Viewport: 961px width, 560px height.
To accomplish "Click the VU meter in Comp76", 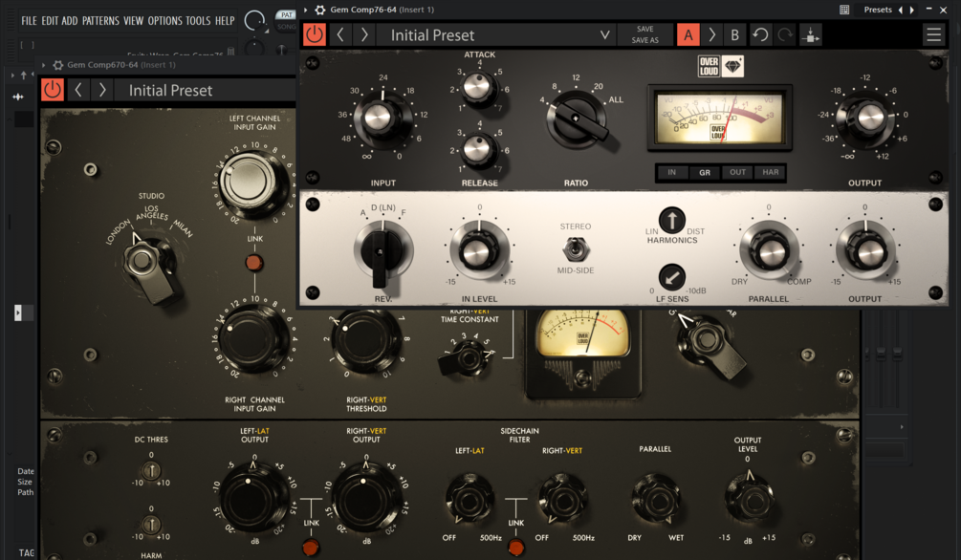I will pos(720,118).
